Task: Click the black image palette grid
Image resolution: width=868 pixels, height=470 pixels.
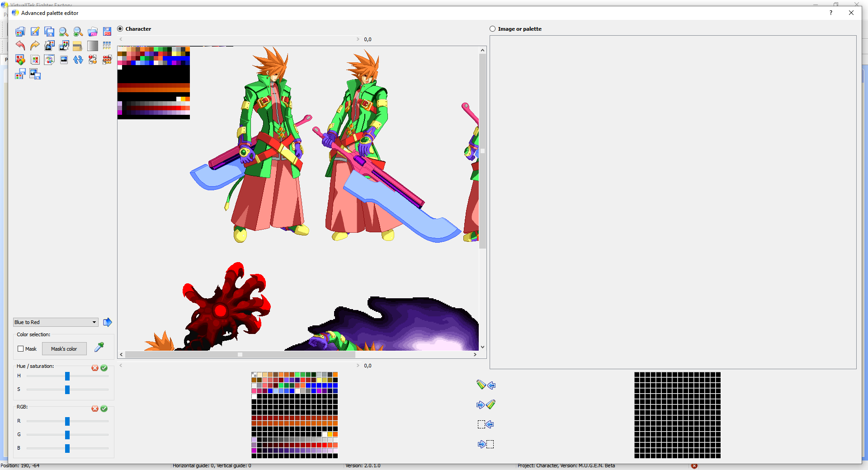Action: [677, 415]
